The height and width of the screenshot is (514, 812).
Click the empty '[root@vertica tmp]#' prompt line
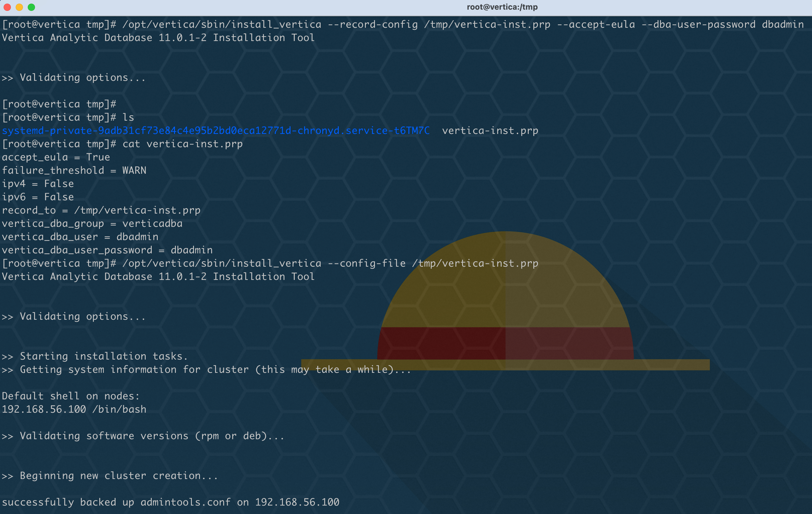59,104
